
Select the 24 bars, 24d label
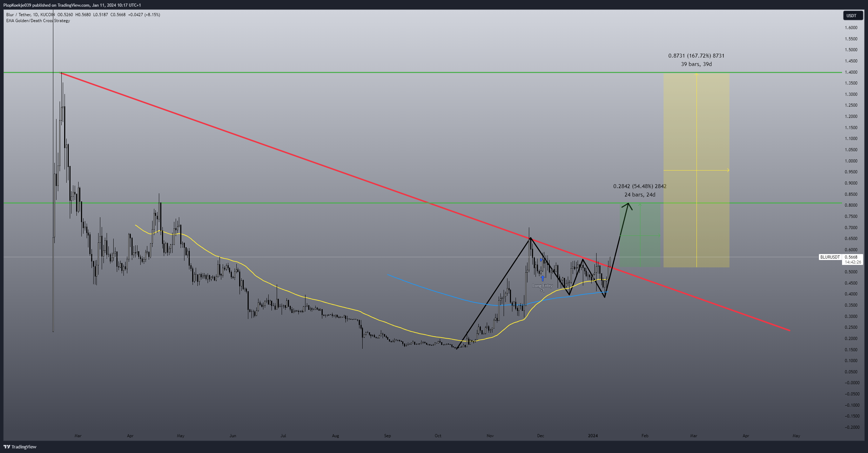click(640, 195)
